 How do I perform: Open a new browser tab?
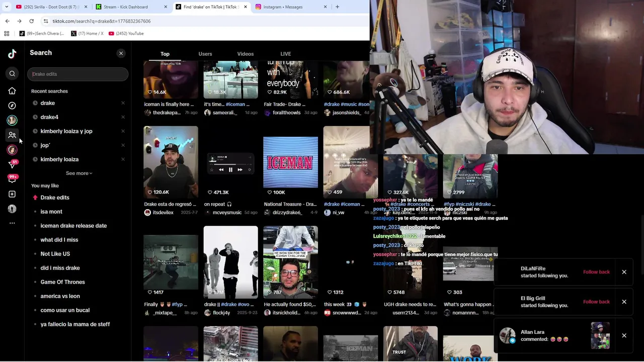click(x=337, y=7)
